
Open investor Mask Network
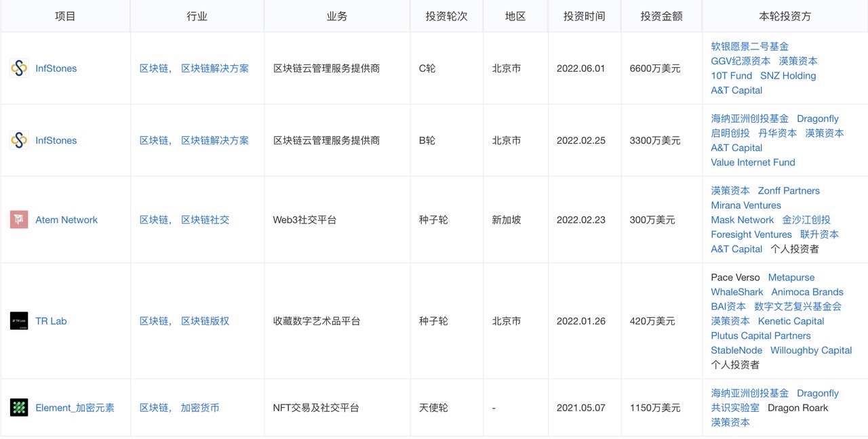(x=743, y=220)
